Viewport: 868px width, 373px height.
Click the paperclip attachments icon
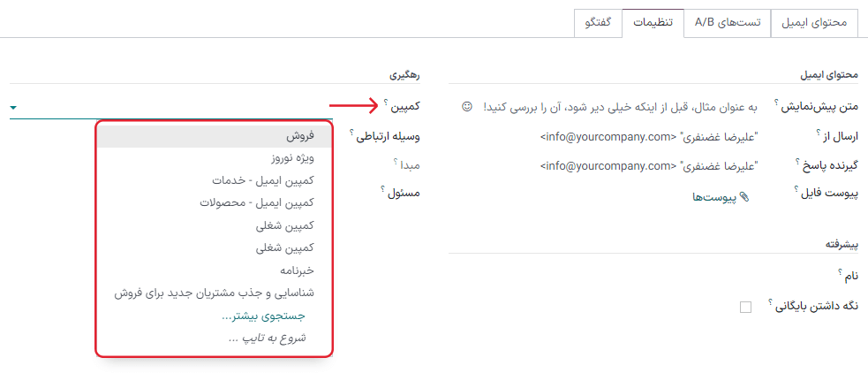pyautogui.click(x=743, y=198)
